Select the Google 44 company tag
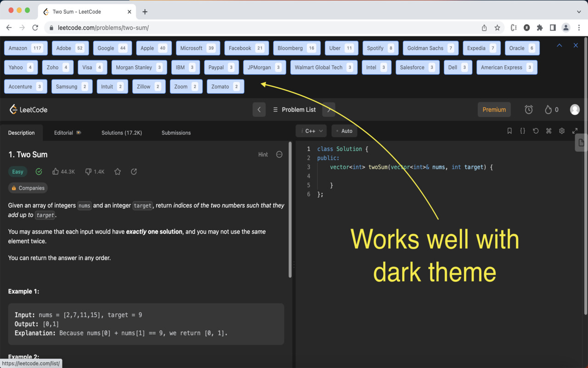This screenshot has height=368, width=588. tap(113, 48)
